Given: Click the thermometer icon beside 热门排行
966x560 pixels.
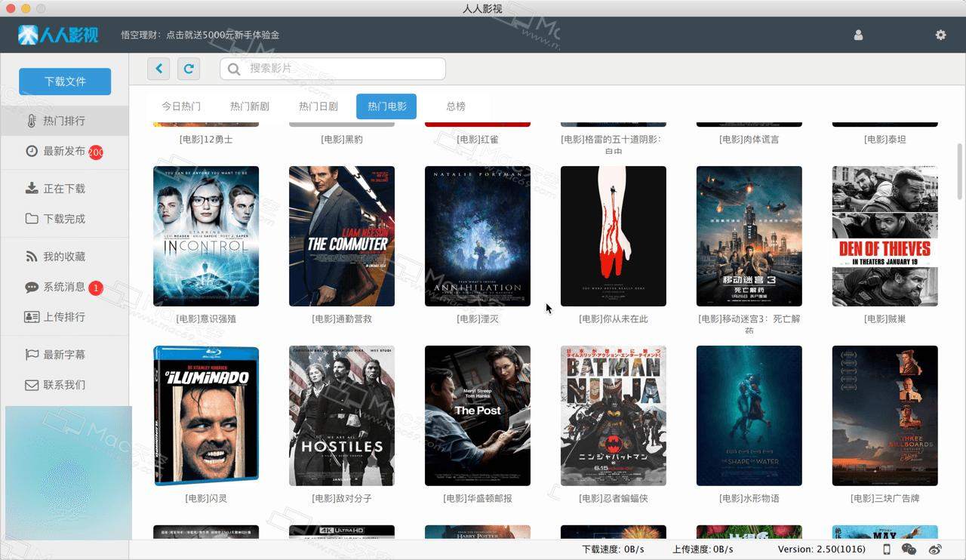Looking at the screenshot, I should [31, 121].
